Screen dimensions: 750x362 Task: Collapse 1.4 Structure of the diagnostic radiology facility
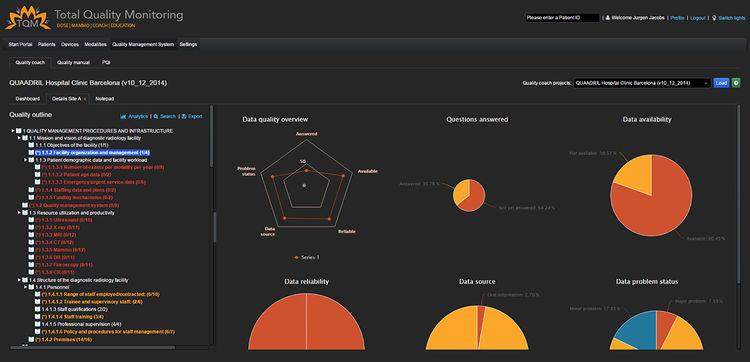click(19, 280)
